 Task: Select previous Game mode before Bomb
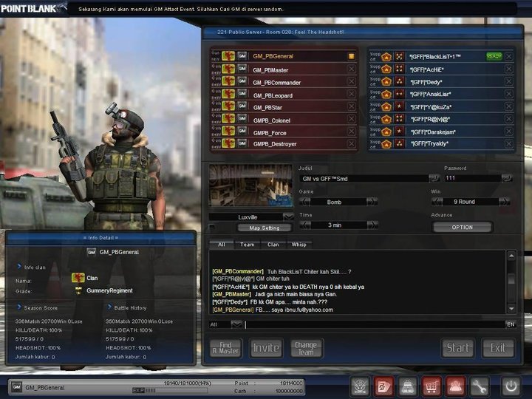click(x=304, y=202)
